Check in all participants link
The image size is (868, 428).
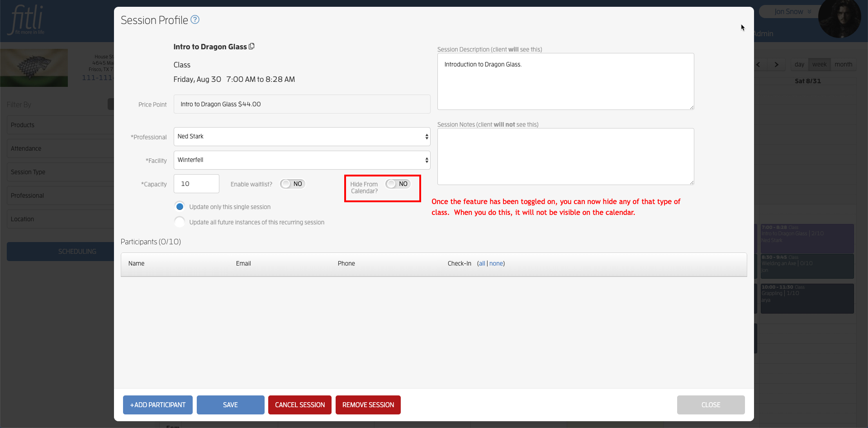[x=482, y=263]
